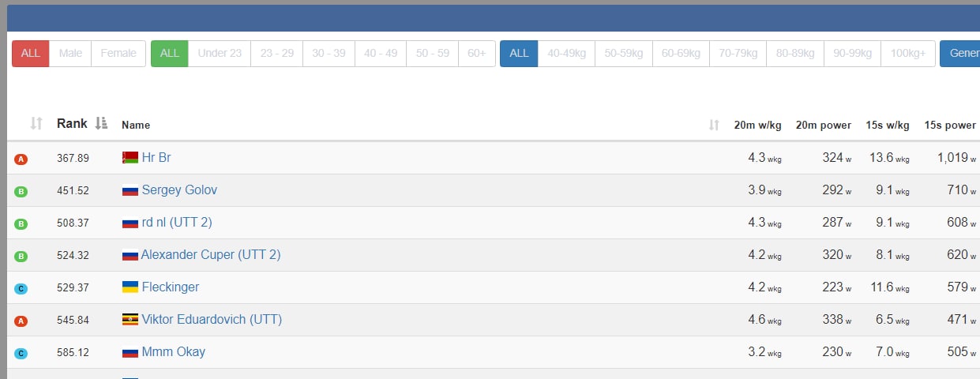Filter by 70-79kg weight class
The image size is (980, 379).
[738, 54]
